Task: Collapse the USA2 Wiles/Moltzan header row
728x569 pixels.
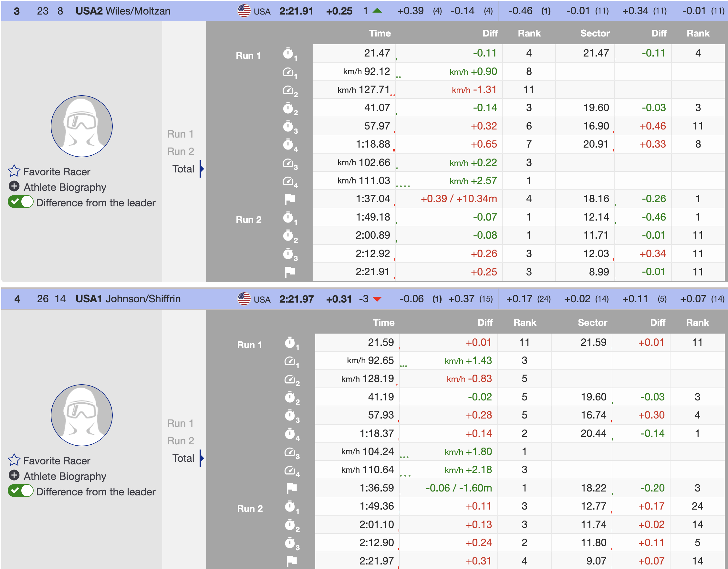Action: (123, 11)
